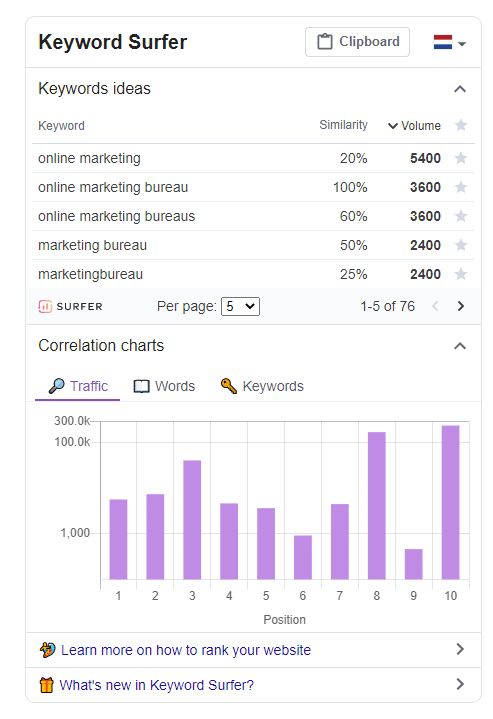This screenshot has height=719, width=493.
Task: Select the 'marketingbureau' keyword
Action: [x=90, y=274]
